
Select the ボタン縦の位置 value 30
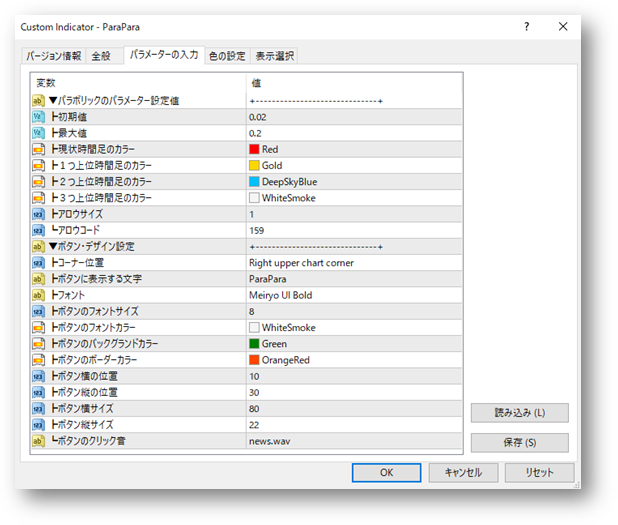tap(354, 393)
